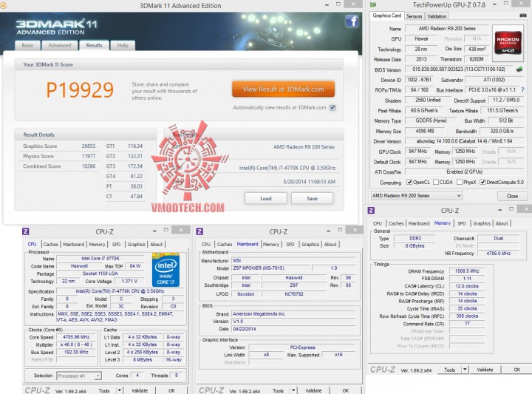Image resolution: width=532 pixels, height=394 pixels.
Task: Click the Z icon of the CPU-Z Mainboard window
Action: pos(199,231)
